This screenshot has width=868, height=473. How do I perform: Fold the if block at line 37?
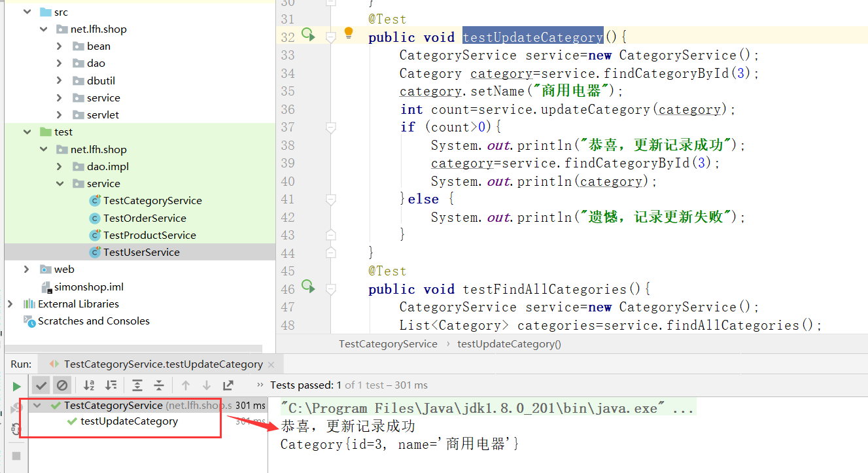point(331,127)
